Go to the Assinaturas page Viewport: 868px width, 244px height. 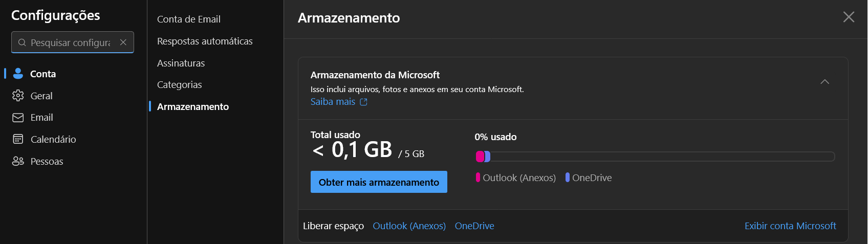tap(181, 63)
